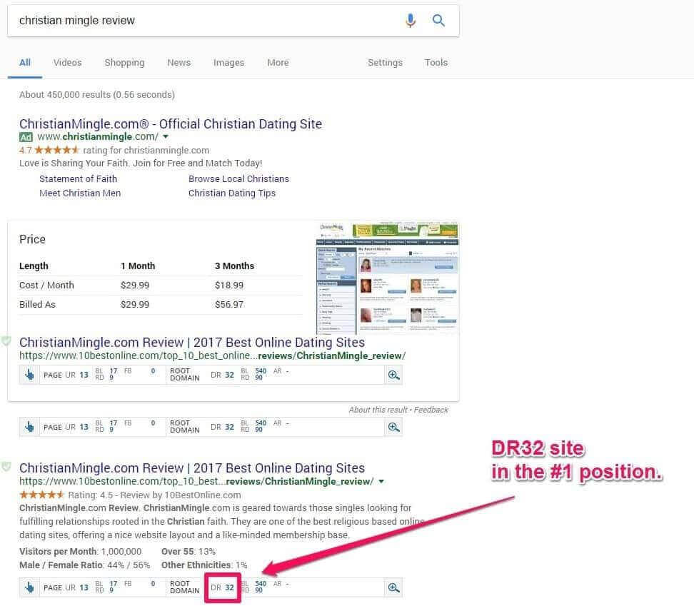Follow the Christian Dating Tips sitelink
The height and width of the screenshot is (616, 694).
pos(232,193)
